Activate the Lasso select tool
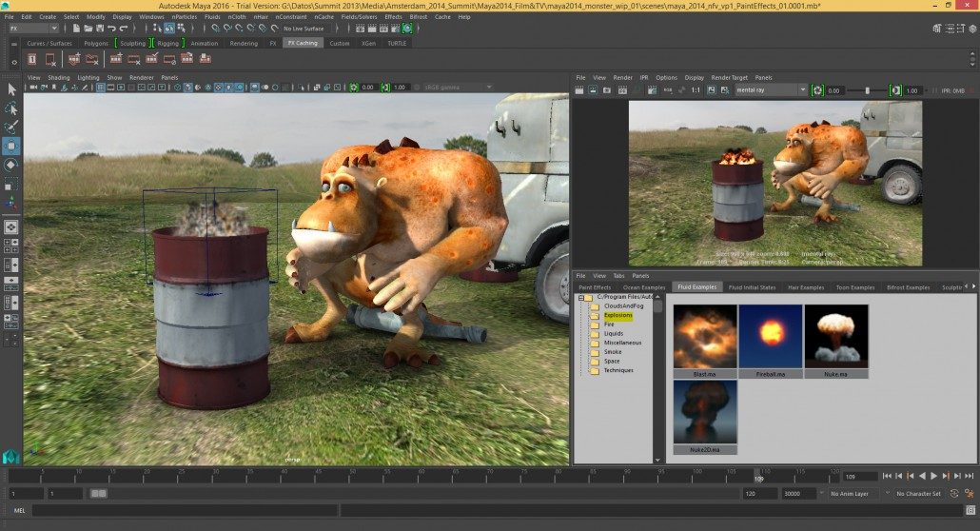 (11, 108)
